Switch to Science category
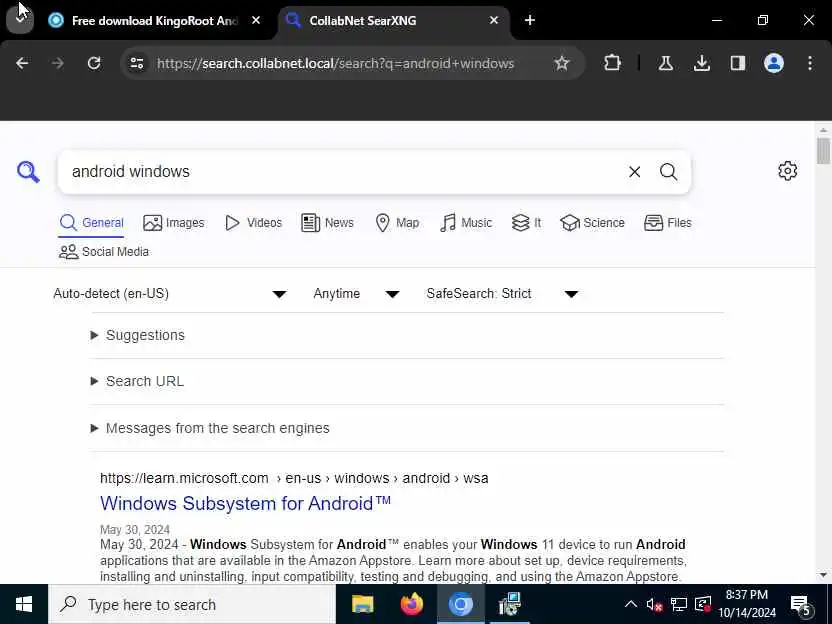The height and width of the screenshot is (624, 832). click(x=593, y=223)
